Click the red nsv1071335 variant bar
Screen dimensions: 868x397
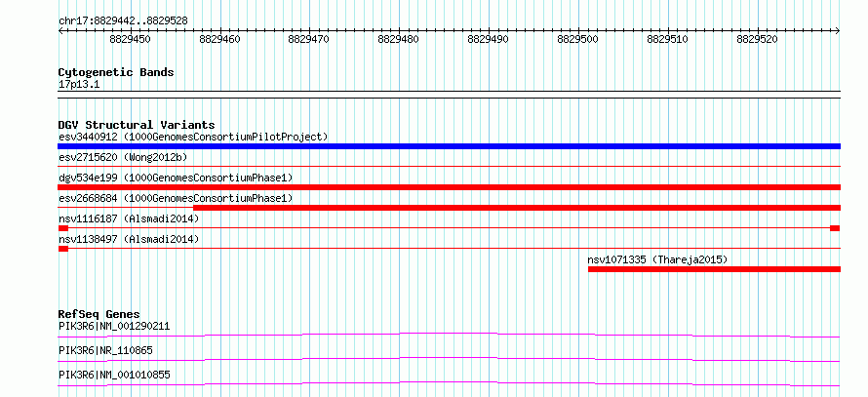click(x=714, y=269)
